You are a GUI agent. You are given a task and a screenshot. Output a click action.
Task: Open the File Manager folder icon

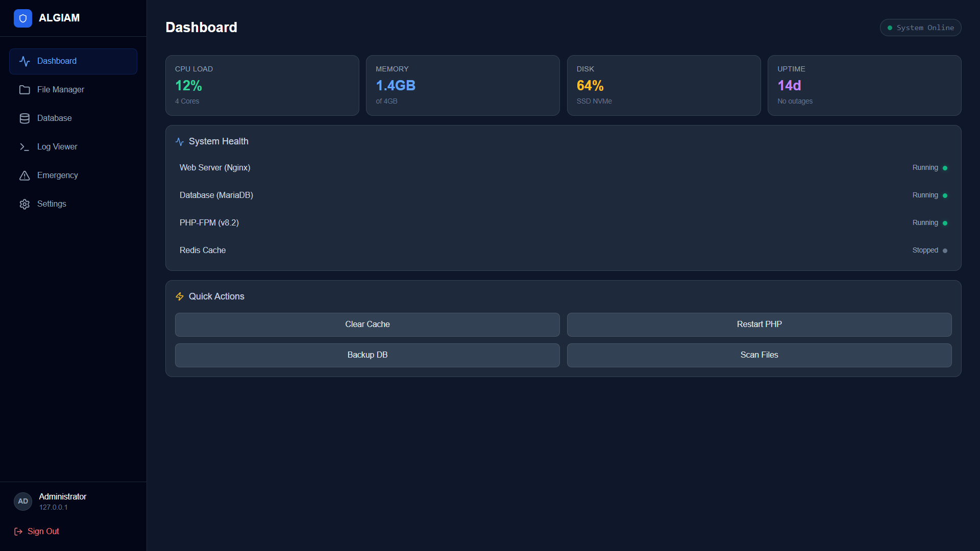point(24,90)
